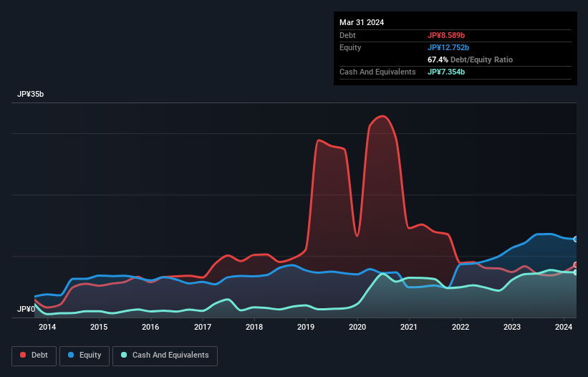
Task: Click the blue Equity endpoint marker
Action: pyautogui.click(x=576, y=239)
